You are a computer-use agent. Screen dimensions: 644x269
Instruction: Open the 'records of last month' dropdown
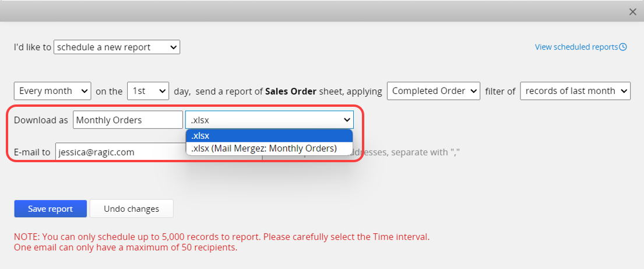(575, 91)
